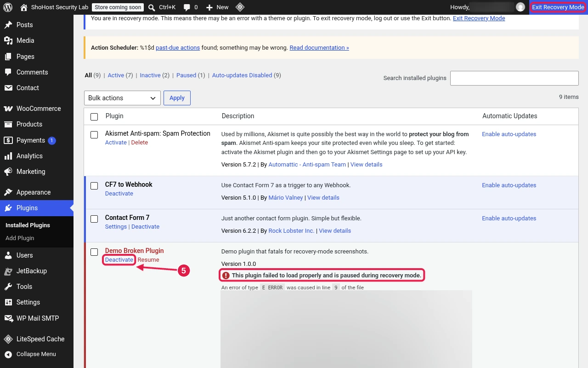588x368 pixels.
Task: Show Inactive plugins filter
Action: click(x=150, y=75)
